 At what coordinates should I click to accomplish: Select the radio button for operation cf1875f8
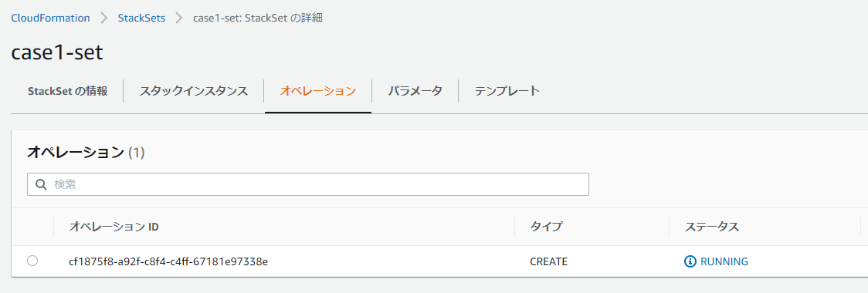click(32, 261)
